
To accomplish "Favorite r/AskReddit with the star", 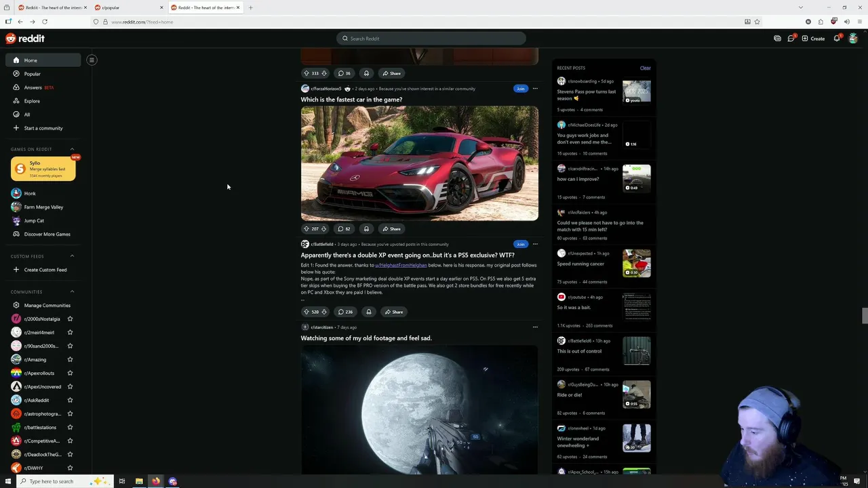I will point(70,400).
